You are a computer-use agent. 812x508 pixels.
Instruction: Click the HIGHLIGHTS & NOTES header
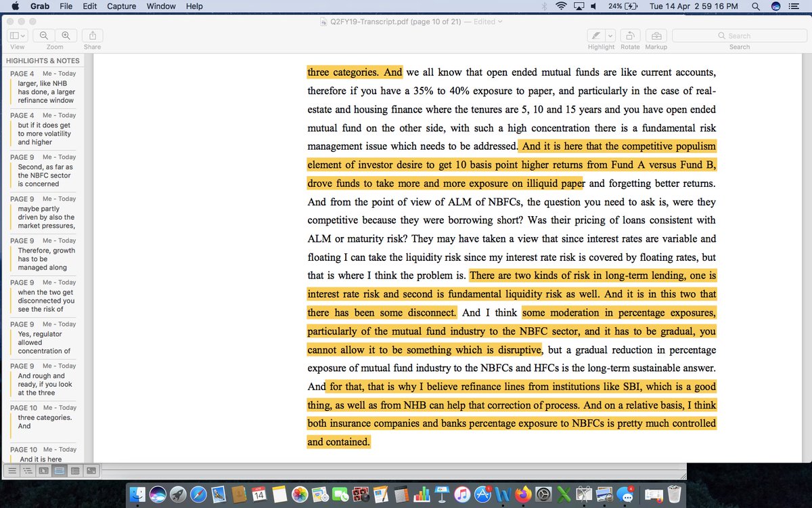(43, 60)
